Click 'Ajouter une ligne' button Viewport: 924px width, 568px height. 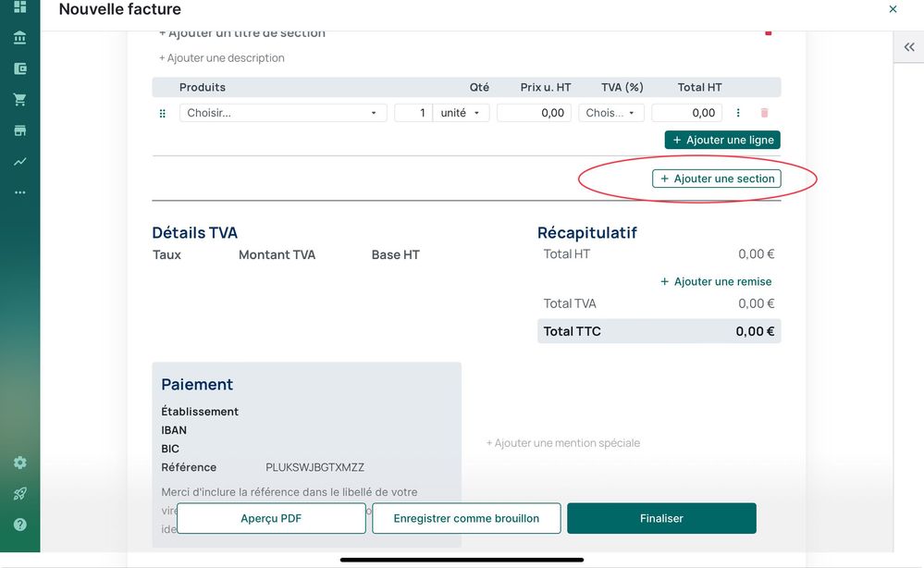[x=722, y=140]
